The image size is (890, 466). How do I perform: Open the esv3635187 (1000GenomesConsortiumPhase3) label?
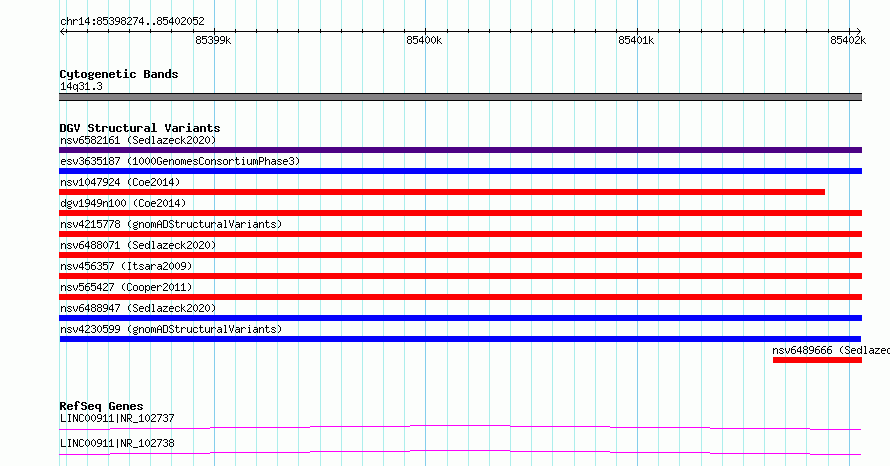[180, 161]
